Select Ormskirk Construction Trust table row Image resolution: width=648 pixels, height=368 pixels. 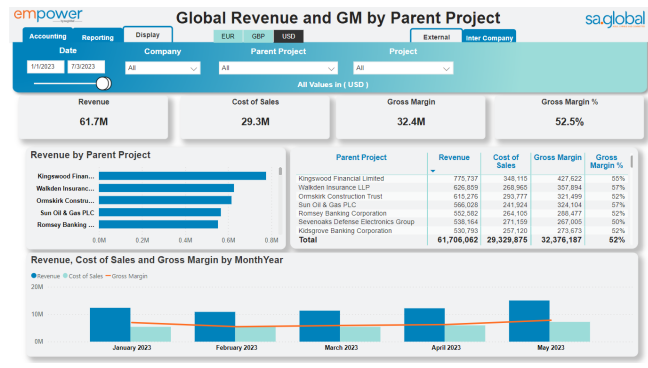pyautogui.click(x=462, y=196)
